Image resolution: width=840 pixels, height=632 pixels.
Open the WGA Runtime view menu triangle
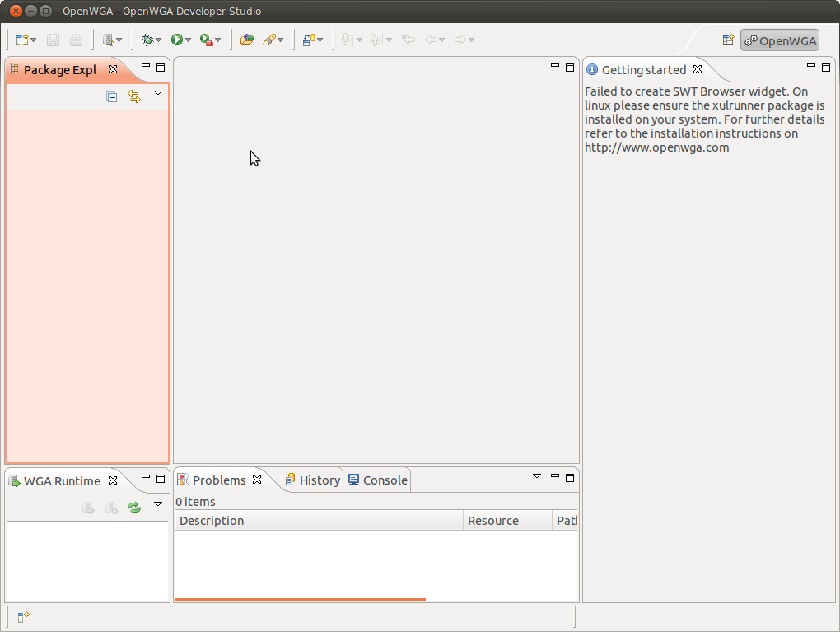(158, 504)
